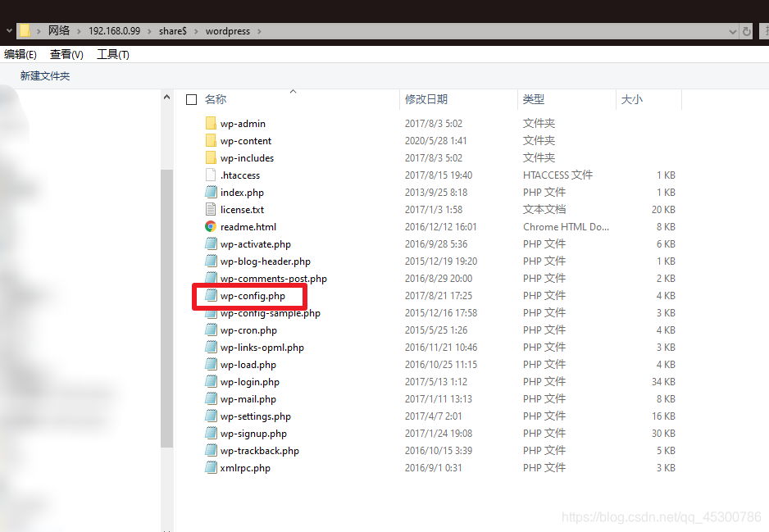Click the wp-settings.php file icon
Viewport: 769px width, 532px height.
[211, 416]
